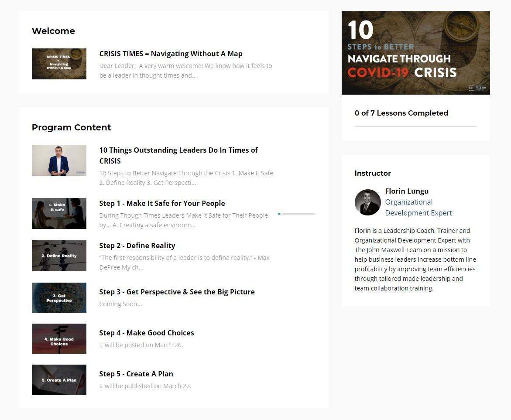Click 'Organizational Development Expert' title
This screenshot has height=420, width=511.
pos(418,208)
